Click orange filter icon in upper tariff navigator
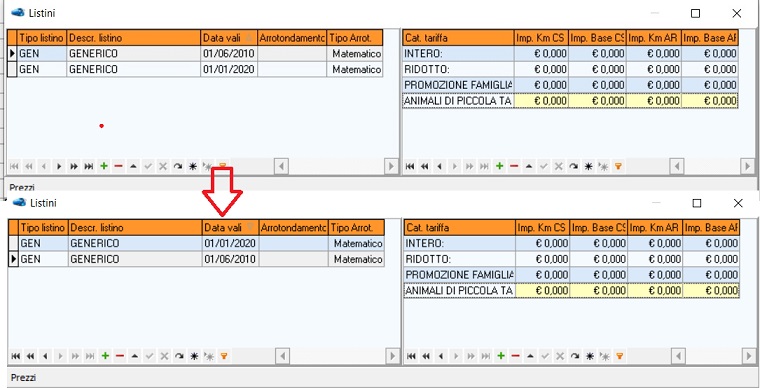 (618, 166)
